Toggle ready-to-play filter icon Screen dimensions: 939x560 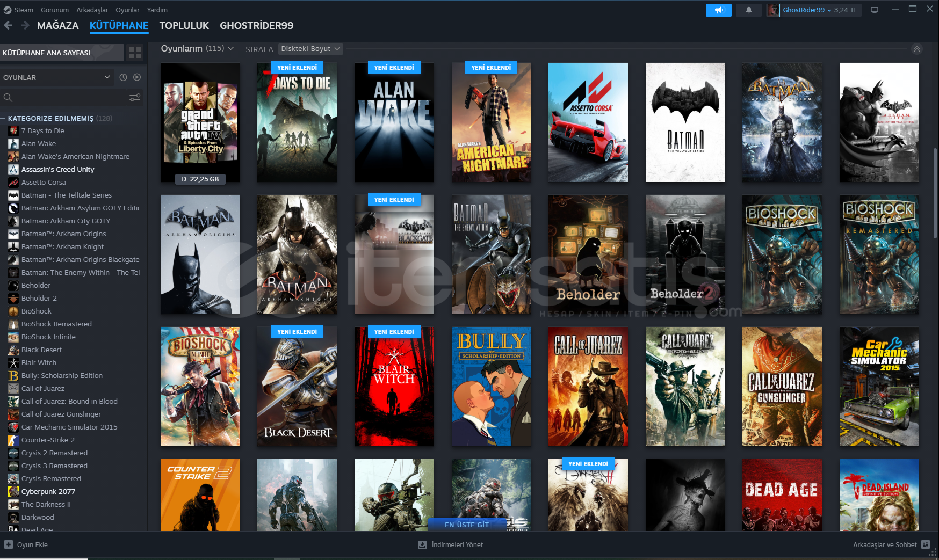pyautogui.click(x=137, y=77)
